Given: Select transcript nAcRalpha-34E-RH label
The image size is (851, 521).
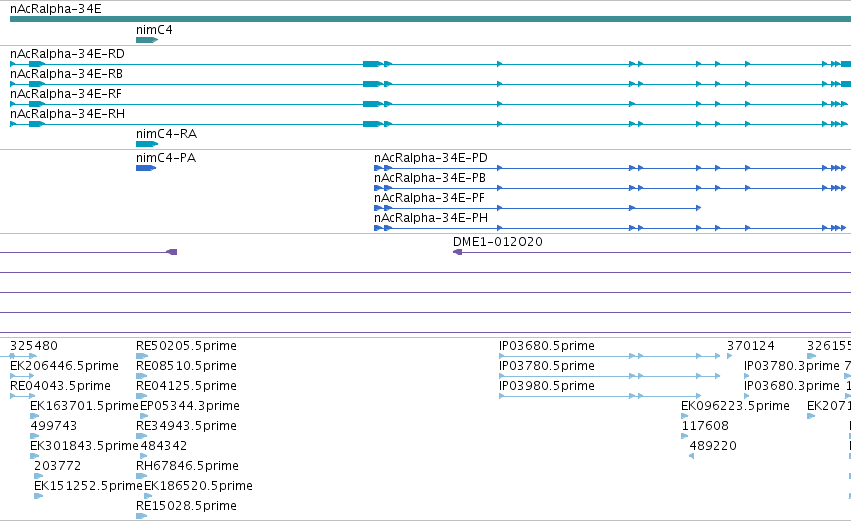Looking at the screenshot, I should (x=67, y=114).
